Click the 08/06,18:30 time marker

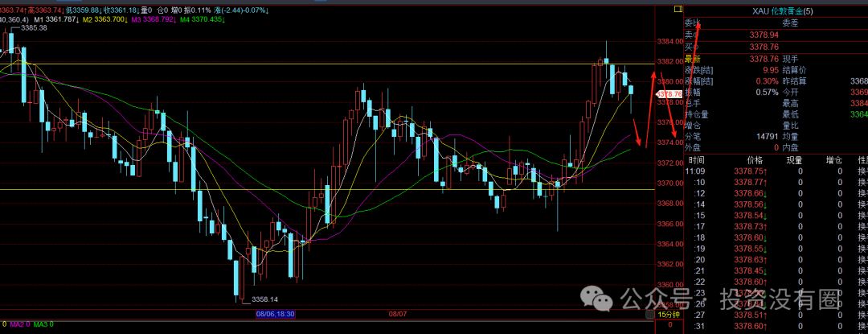pos(275,314)
